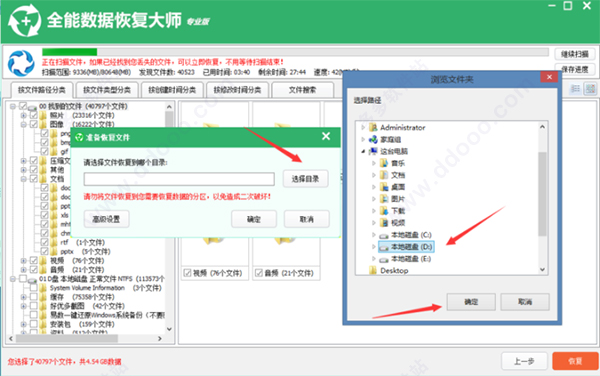Click the green app logo in title bar
600x376 pixels.
pyautogui.click(x=24, y=20)
